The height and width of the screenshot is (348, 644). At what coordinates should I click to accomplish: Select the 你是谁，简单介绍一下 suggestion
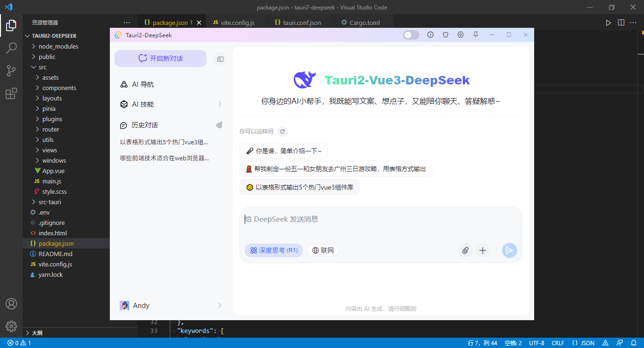tap(284, 151)
